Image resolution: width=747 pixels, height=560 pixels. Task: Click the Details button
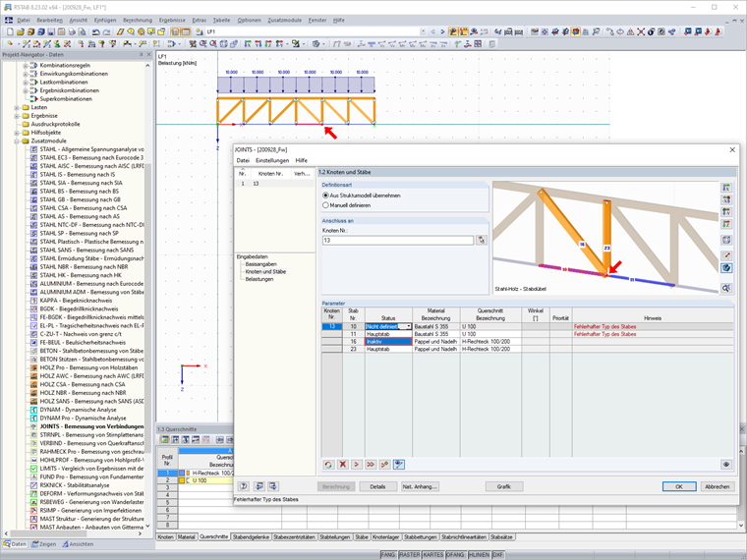coord(377,486)
